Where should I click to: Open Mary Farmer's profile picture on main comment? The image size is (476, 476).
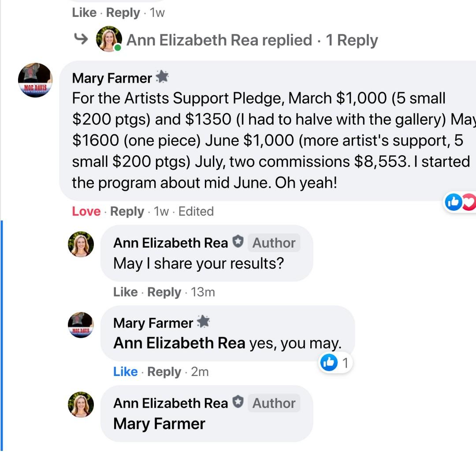(x=35, y=80)
